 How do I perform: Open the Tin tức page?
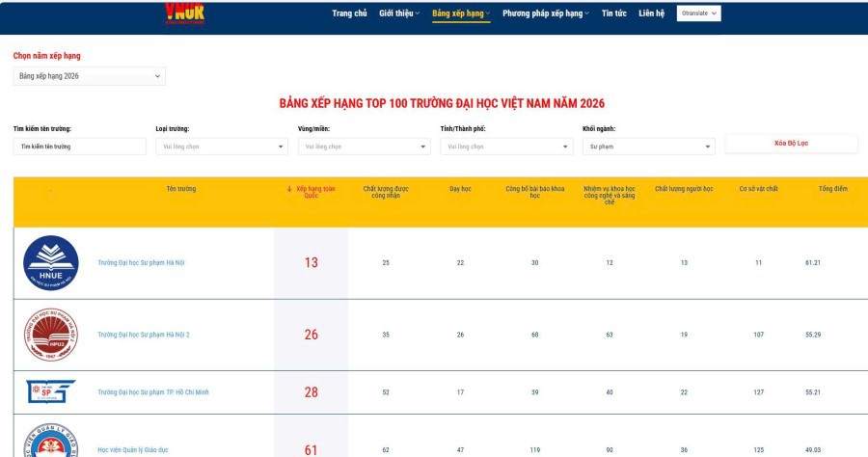pos(613,13)
